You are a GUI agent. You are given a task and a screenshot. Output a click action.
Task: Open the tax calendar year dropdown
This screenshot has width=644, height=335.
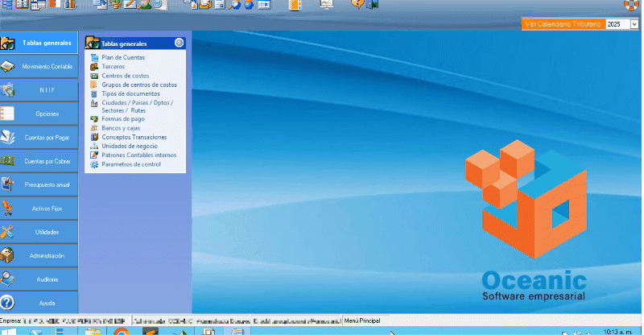[634, 25]
